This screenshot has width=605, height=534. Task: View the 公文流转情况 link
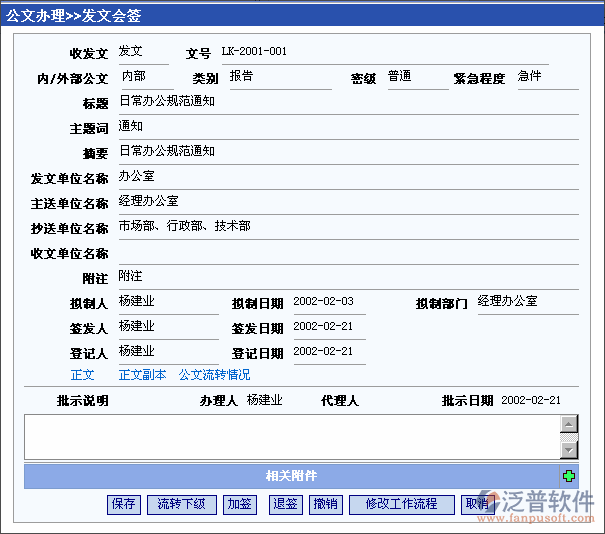(214, 375)
